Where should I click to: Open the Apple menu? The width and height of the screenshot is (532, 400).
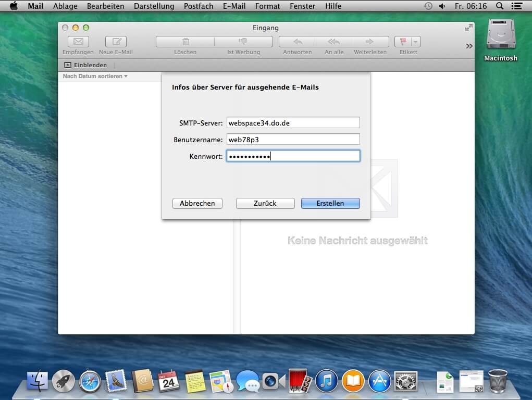click(x=14, y=6)
